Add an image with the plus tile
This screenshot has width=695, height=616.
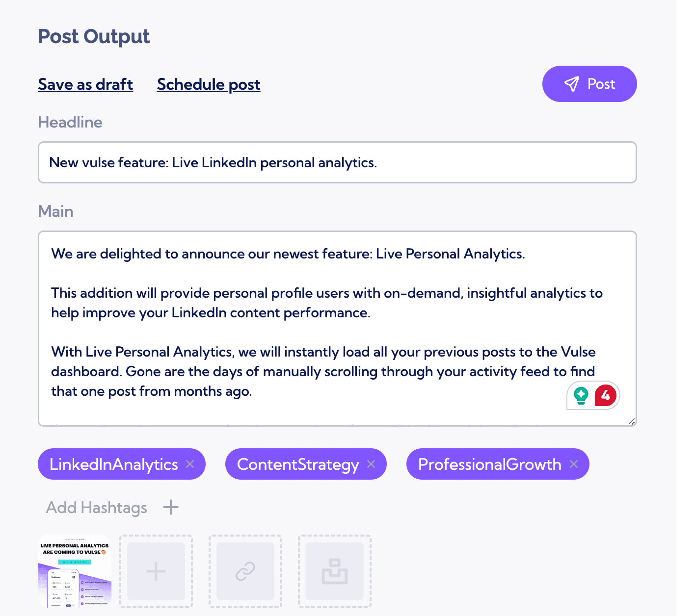point(156,571)
